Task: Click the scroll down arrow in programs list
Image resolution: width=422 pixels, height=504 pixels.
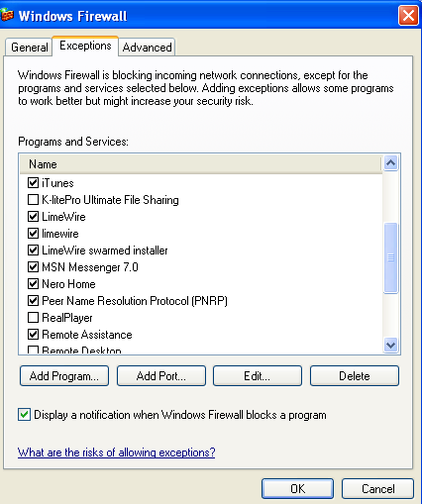Action: (x=391, y=346)
